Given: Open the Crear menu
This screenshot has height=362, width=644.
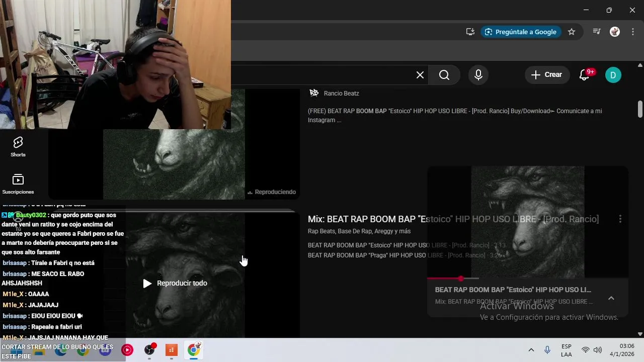Looking at the screenshot, I should pyautogui.click(x=547, y=75).
